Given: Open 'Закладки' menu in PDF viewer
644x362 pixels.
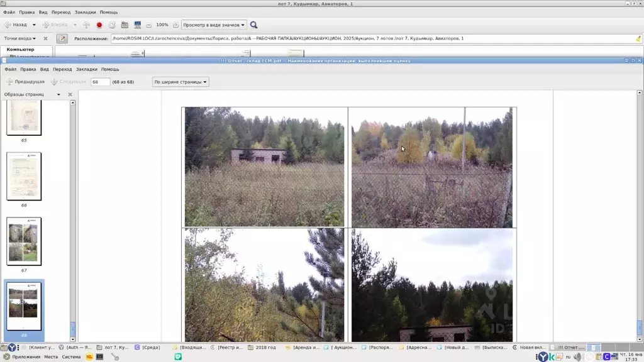Looking at the screenshot, I should pyautogui.click(x=87, y=69).
